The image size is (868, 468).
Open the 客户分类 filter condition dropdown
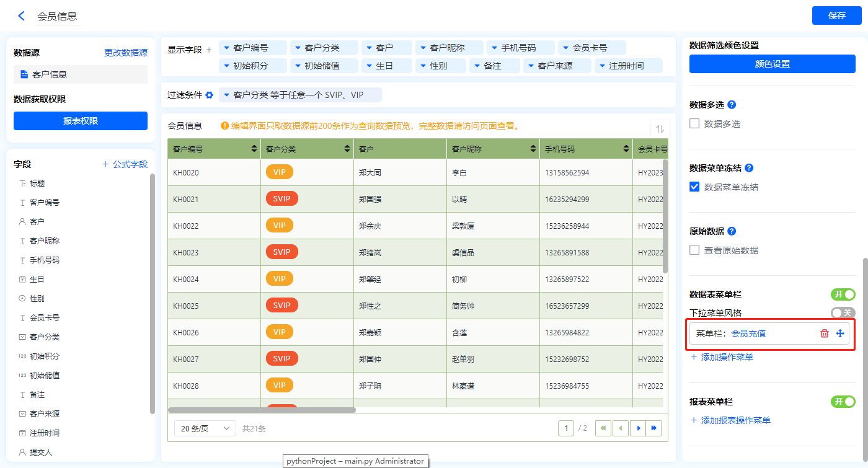pyautogui.click(x=227, y=95)
